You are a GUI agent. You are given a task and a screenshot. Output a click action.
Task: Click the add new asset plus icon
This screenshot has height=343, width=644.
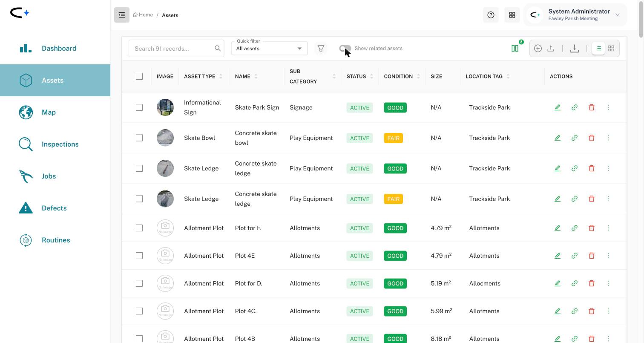coord(538,49)
